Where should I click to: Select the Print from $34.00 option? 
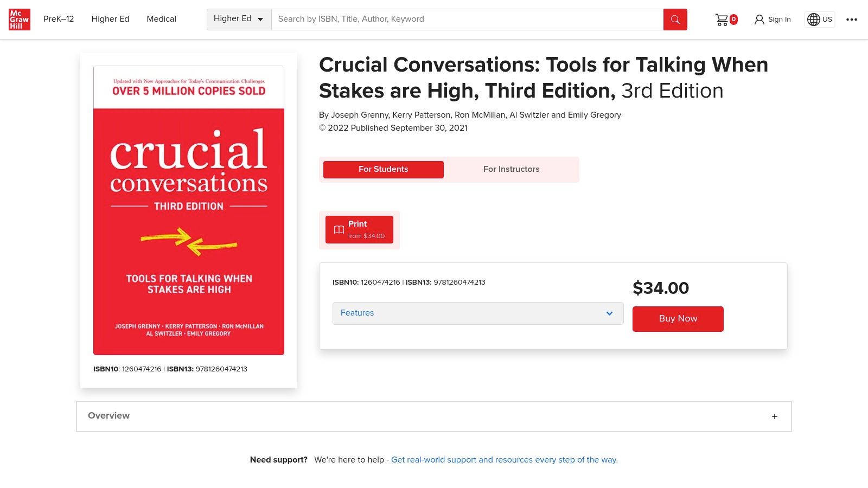click(359, 229)
